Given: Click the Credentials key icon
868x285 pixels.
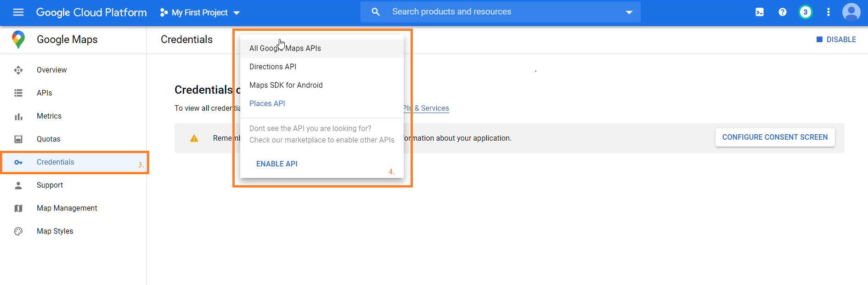Looking at the screenshot, I should click(18, 162).
